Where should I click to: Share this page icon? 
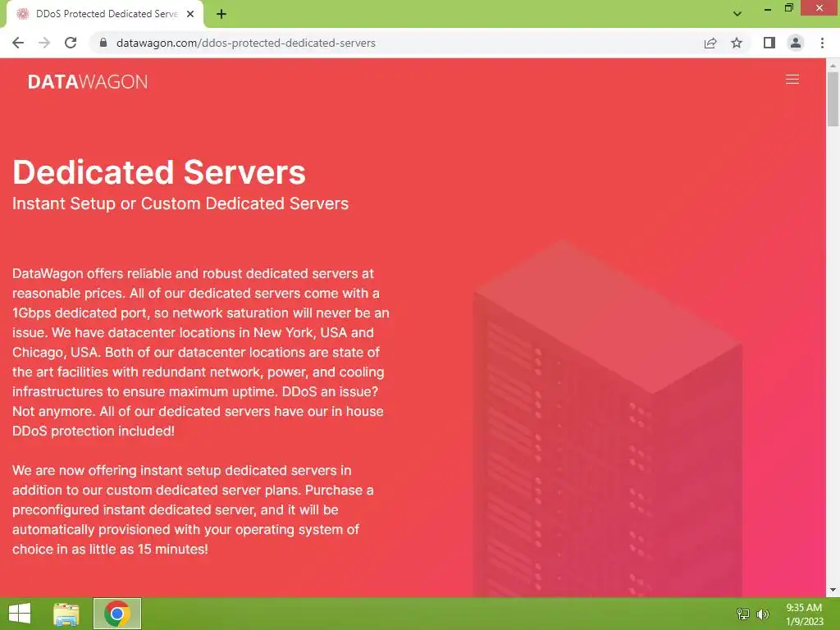pyautogui.click(x=710, y=43)
